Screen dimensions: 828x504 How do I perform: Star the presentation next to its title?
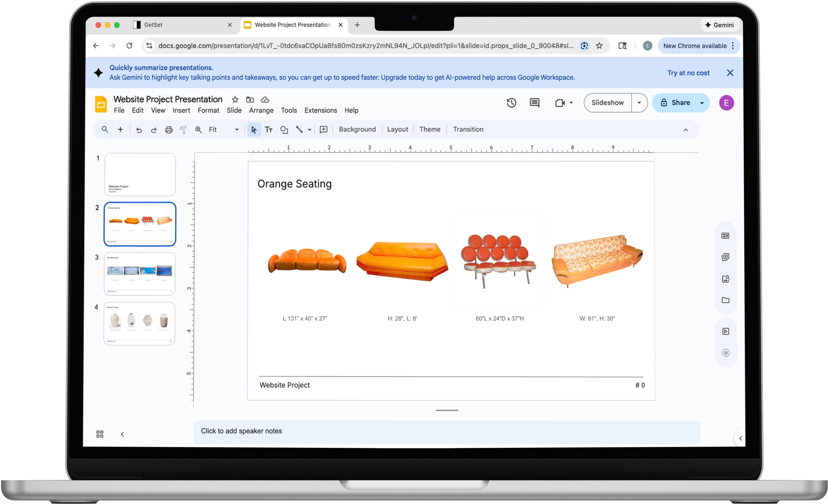tap(234, 99)
